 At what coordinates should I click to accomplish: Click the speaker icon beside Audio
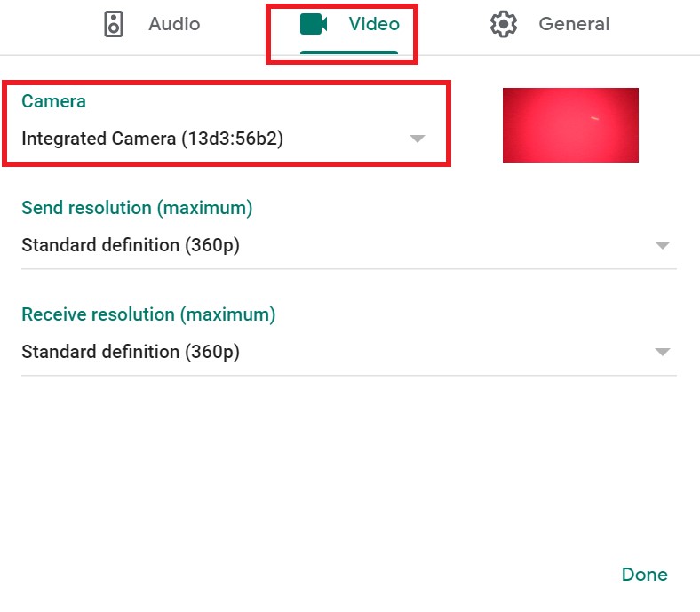click(x=114, y=24)
